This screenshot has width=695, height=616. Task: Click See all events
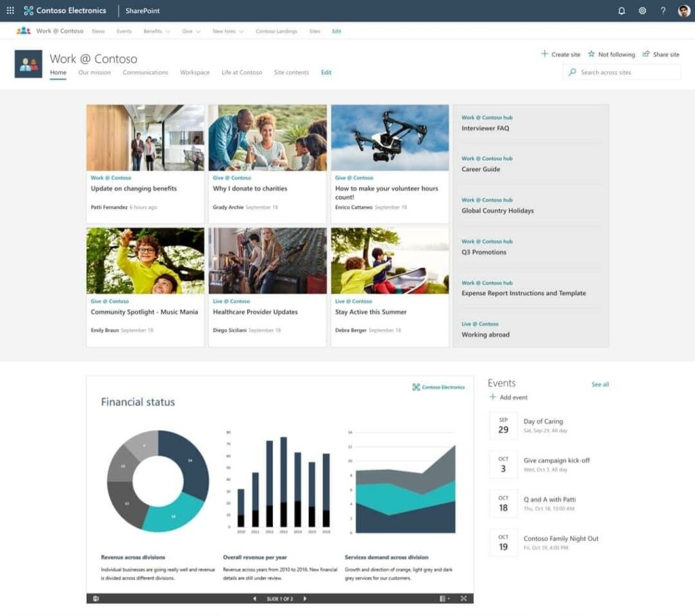(600, 384)
